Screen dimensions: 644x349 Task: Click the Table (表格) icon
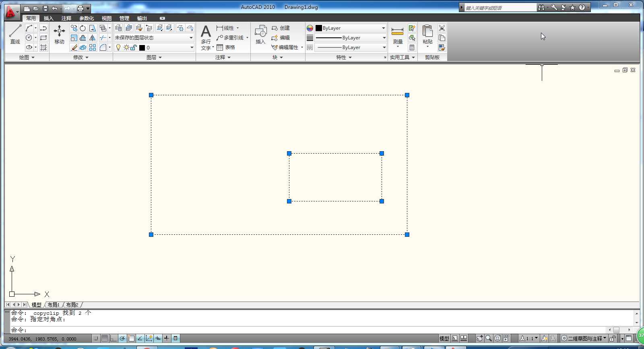coord(226,47)
